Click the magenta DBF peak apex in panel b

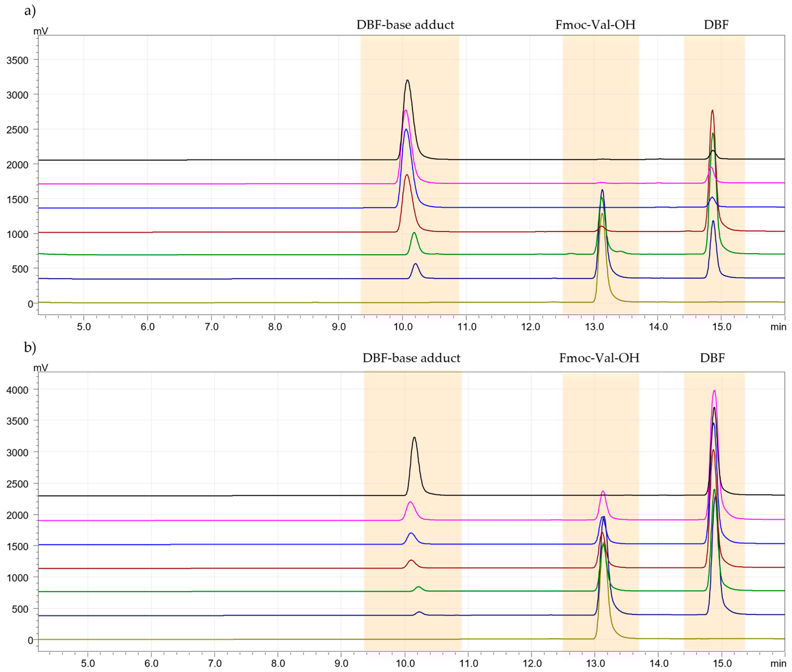coord(714,391)
